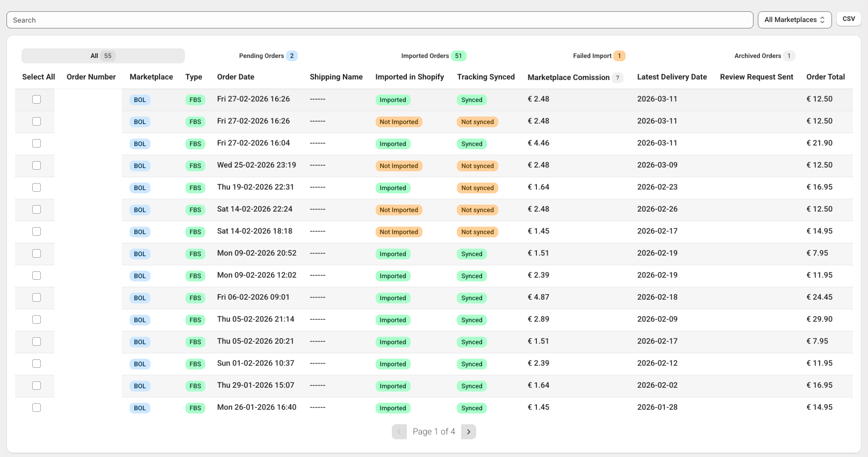Click the Order Date column header
This screenshot has height=457, width=868.
[235, 77]
